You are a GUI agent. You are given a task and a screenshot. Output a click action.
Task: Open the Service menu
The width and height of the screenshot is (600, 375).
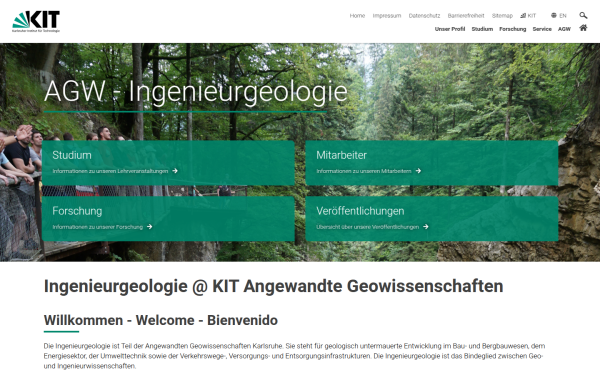542,29
